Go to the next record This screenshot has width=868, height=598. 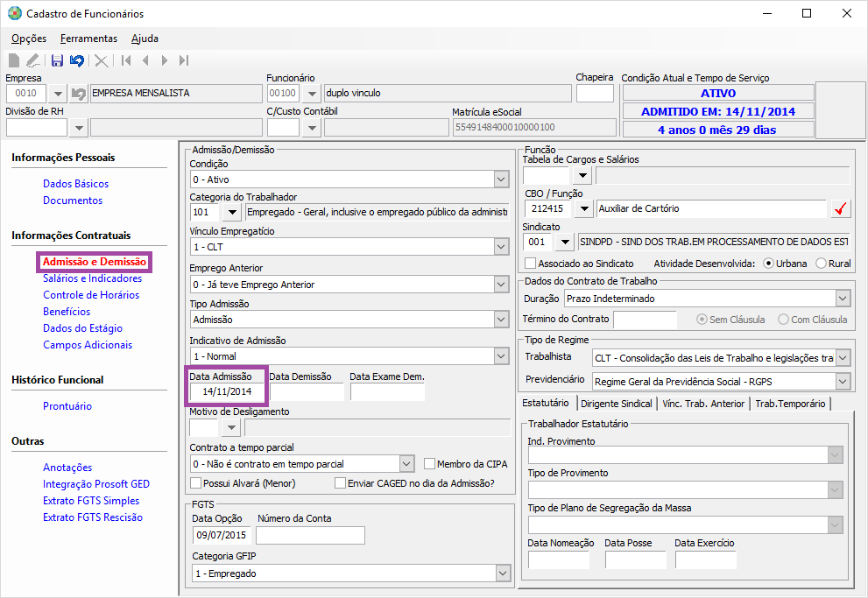(165, 60)
